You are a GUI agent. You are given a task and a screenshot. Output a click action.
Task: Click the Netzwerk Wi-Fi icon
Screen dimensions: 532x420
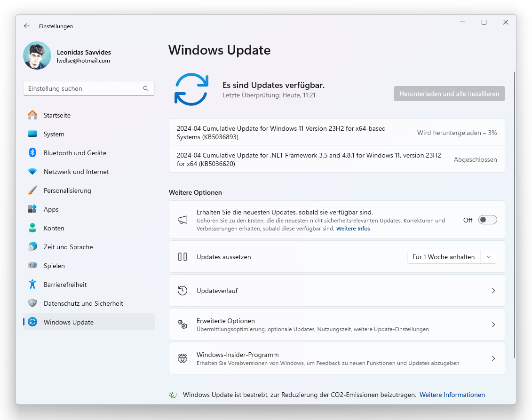32,171
